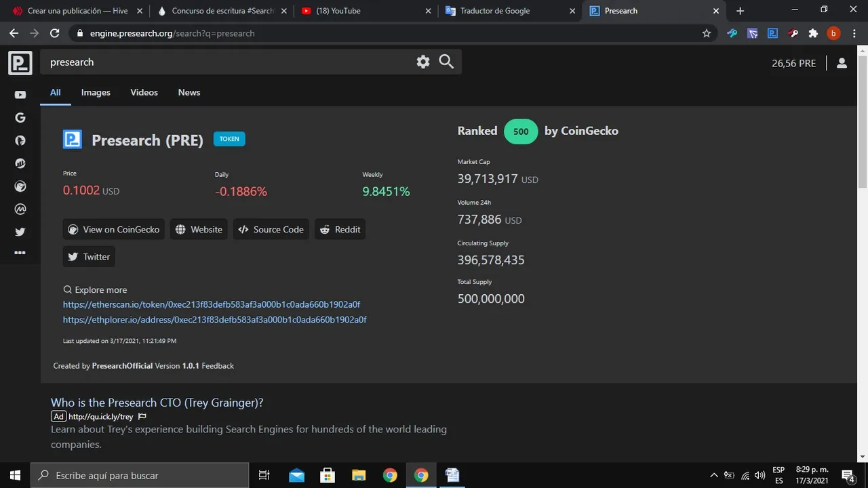
Task: Open the volume control in system tray
Action: coord(759,475)
